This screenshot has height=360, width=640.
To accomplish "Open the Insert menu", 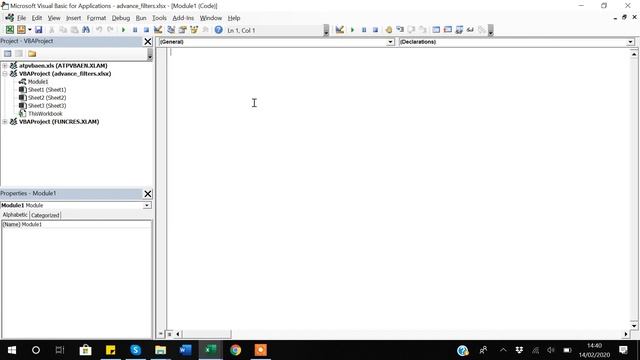I will coord(73,18).
